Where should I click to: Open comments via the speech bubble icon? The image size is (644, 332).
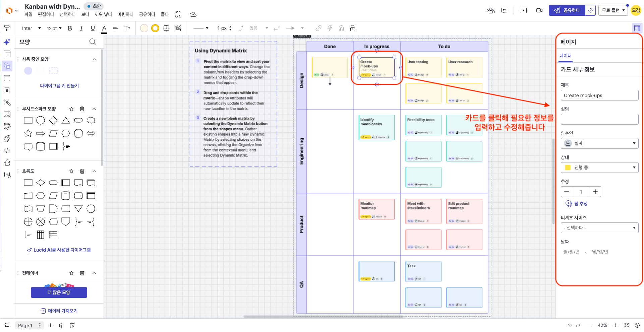pos(504,10)
